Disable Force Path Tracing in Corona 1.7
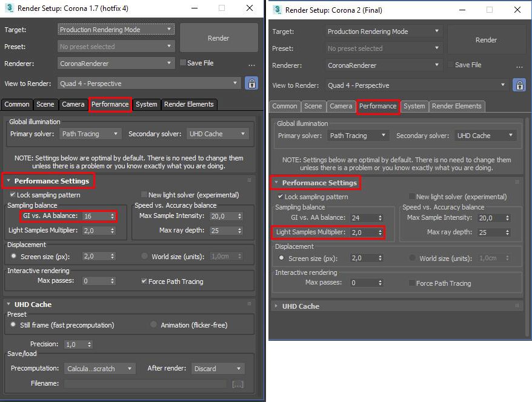532x402 pixels. click(x=144, y=281)
